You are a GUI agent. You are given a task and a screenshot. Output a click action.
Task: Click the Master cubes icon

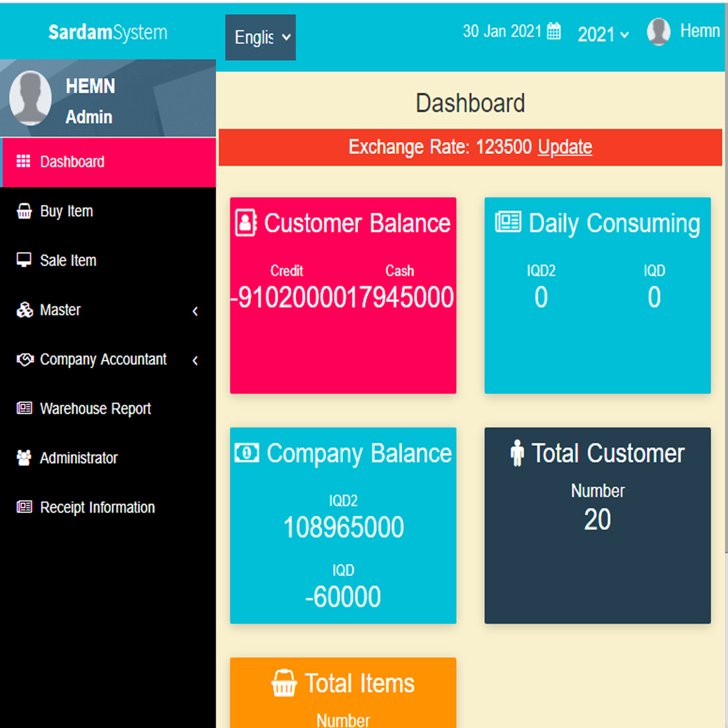[x=24, y=310]
